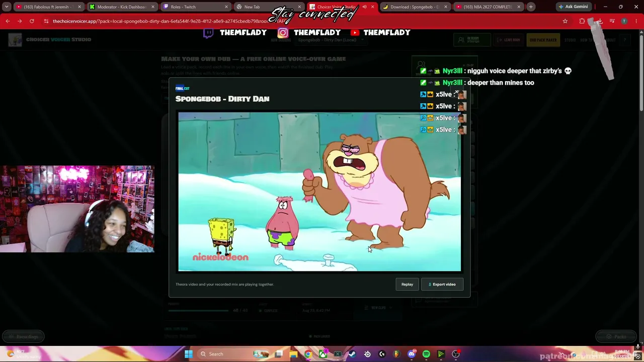This screenshot has width=644, height=362.
Task: Click the Choicer Voicer Studio logo
Action: (15, 40)
